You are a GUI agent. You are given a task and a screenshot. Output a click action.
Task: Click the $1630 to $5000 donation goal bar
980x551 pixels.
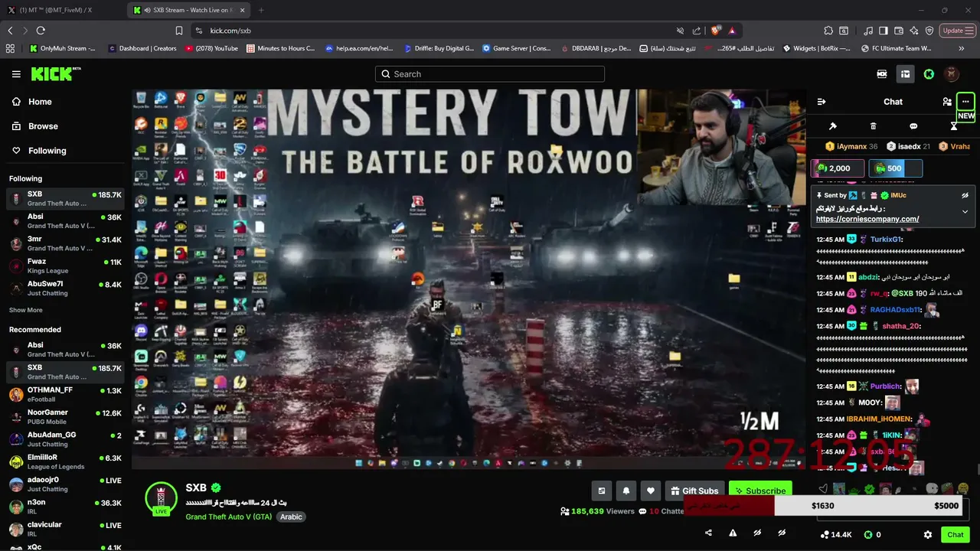tap(823, 506)
